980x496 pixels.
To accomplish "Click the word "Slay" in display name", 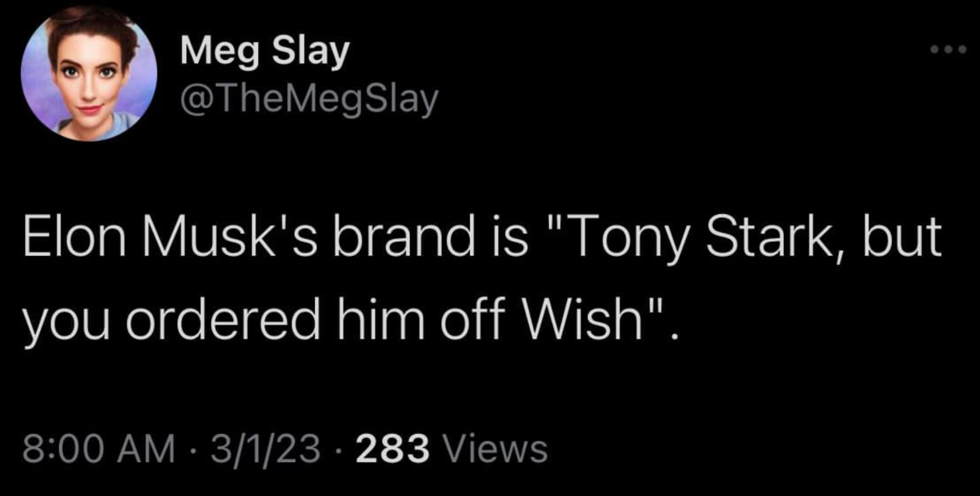I will (x=310, y=51).
